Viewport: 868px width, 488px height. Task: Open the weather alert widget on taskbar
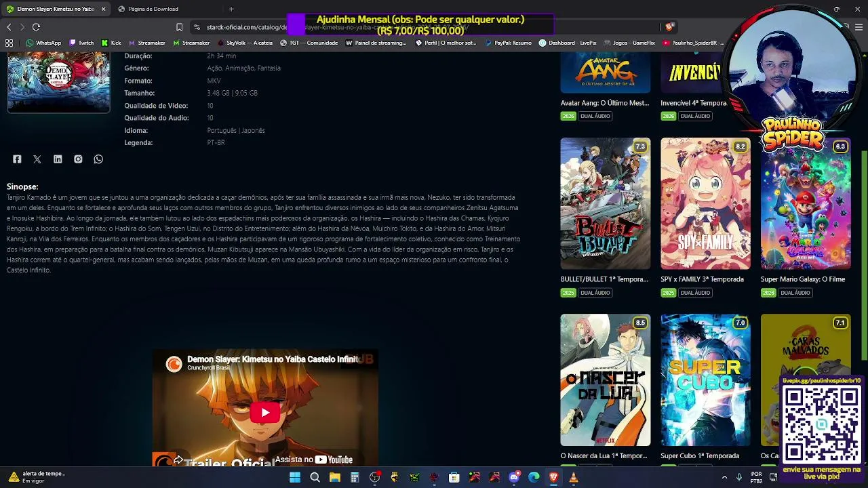[x=37, y=477]
